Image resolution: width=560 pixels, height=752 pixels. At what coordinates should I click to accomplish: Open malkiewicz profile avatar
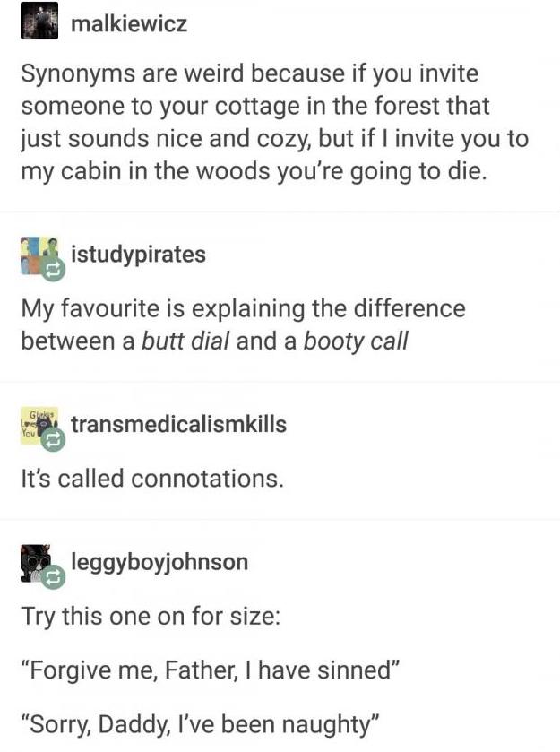pos(39,21)
